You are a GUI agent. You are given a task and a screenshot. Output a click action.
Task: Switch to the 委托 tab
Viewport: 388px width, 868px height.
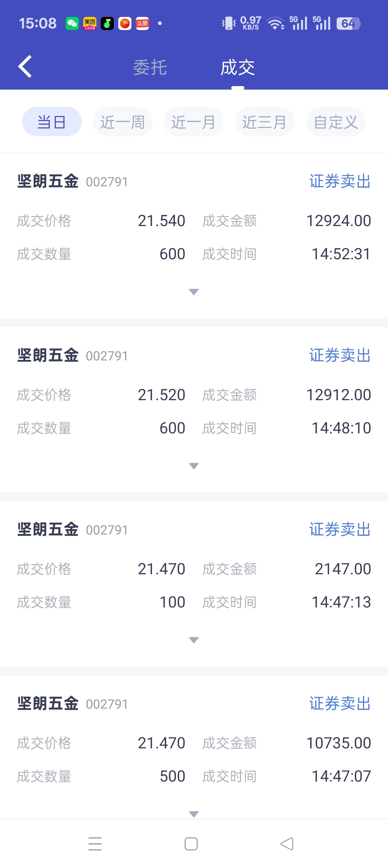click(150, 67)
